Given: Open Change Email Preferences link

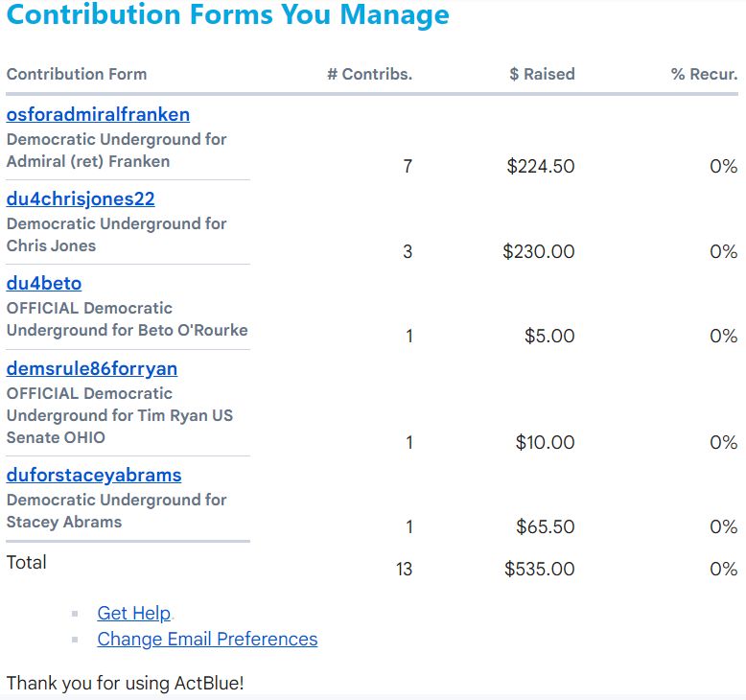Looking at the screenshot, I should 207,640.
